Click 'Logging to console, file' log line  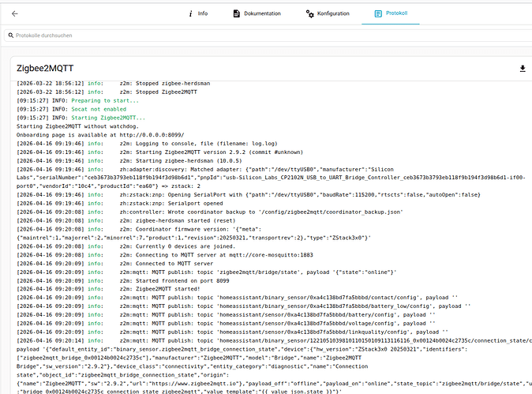pos(147,144)
